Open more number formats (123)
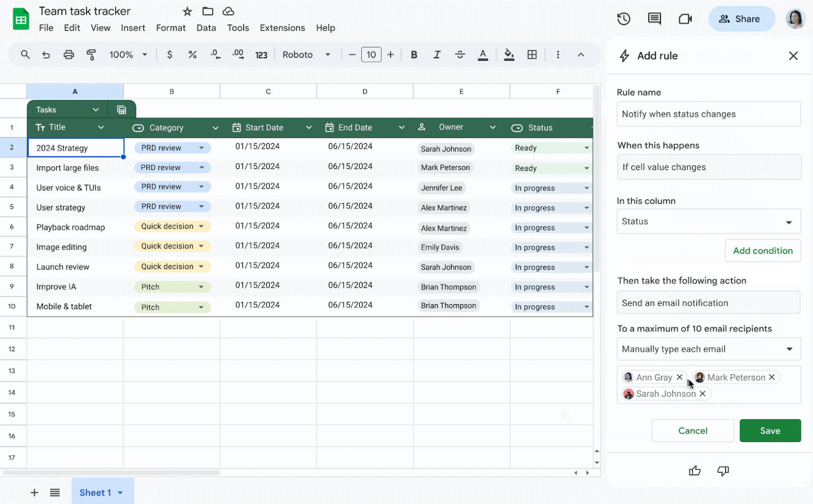This screenshot has height=504, width=813. pyautogui.click(x=261, y=55)
